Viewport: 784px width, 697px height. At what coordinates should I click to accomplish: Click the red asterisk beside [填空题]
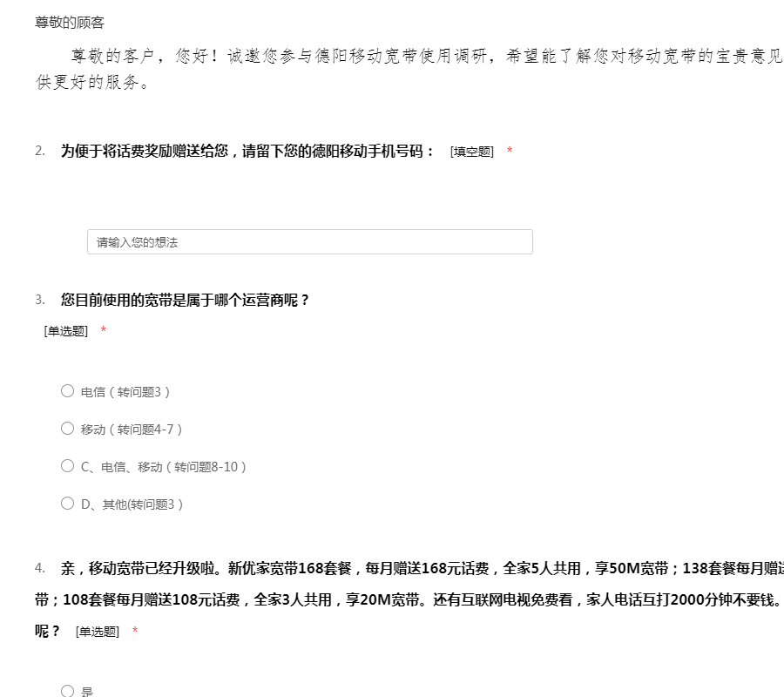coord(510,152)
